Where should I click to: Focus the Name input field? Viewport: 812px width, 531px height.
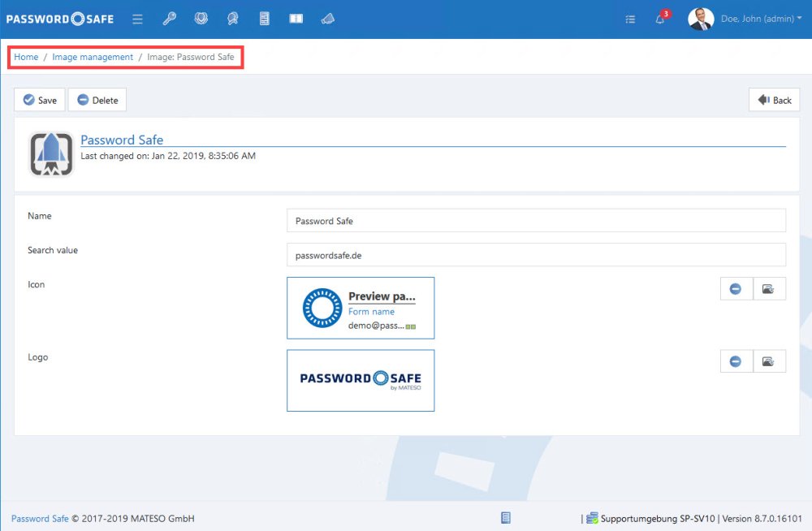536,221
